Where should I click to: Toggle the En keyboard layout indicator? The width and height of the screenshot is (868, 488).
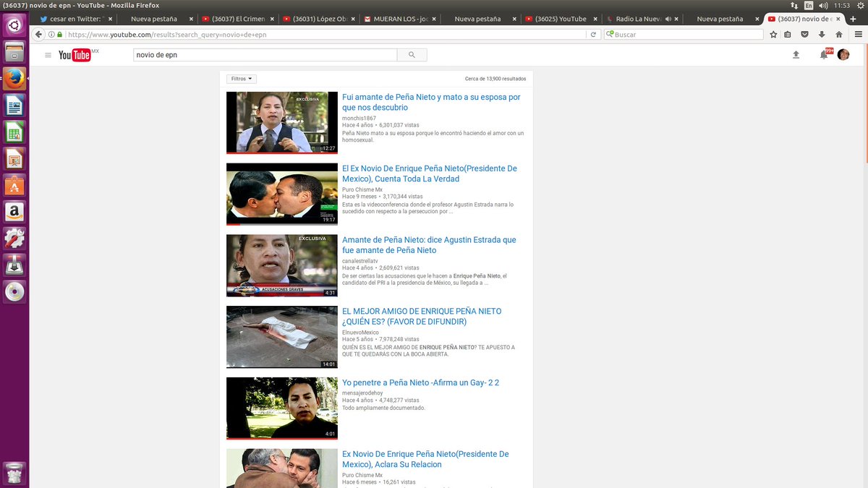click(x=809, y=5)
